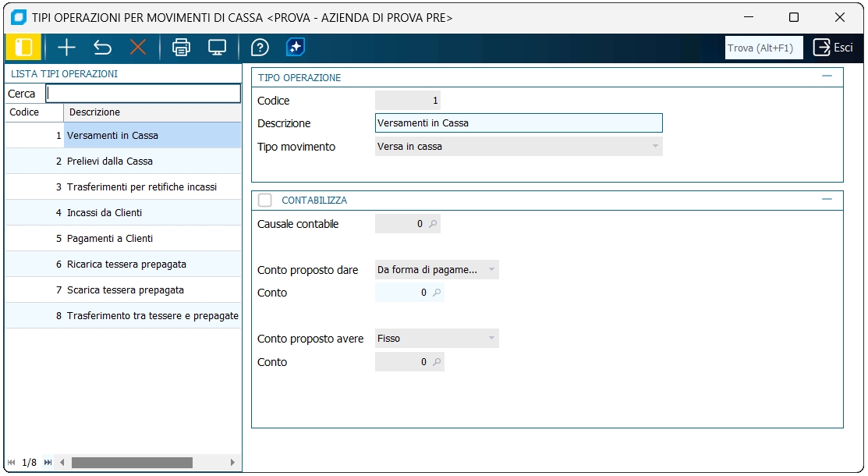The height and width of the screenshot is (476, 868).
Task: Expand the Conto proposto dare dropdown
Action: click(491, 270)
